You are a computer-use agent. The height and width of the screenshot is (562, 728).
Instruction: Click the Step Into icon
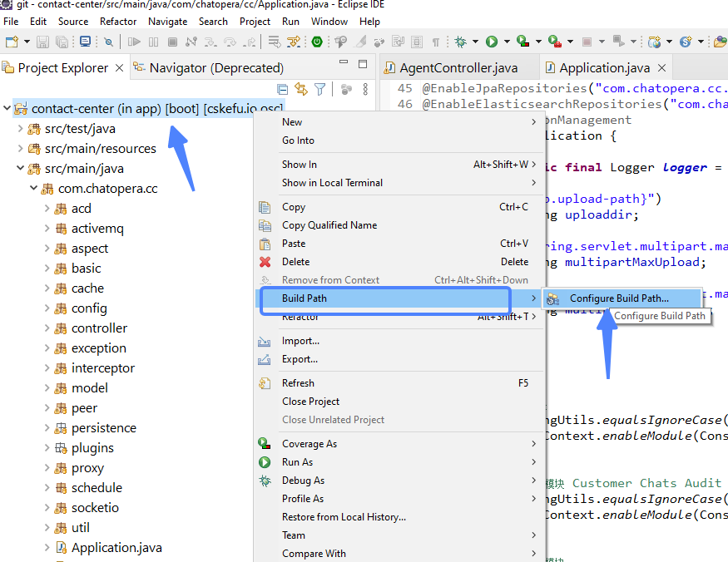pyautogui.click(x=210, y=42)
